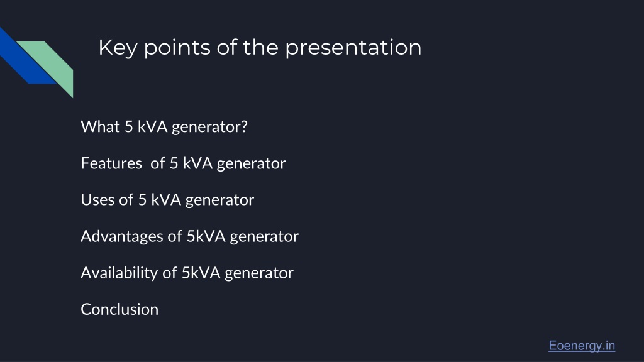Select the "Advantages of 5kVA generator" line
This screenshot has width=644, height=362.
tap(190, 237)
